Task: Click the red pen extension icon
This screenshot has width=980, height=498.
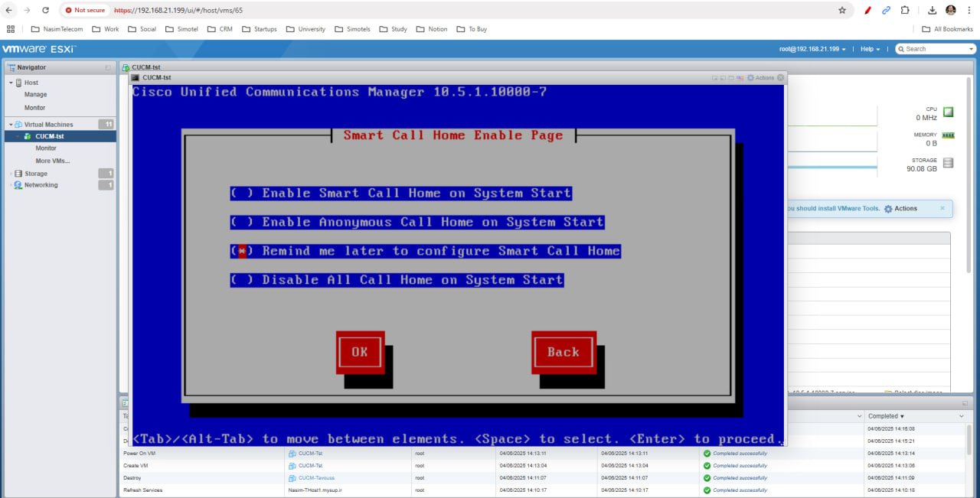Action: pos(867,10)
